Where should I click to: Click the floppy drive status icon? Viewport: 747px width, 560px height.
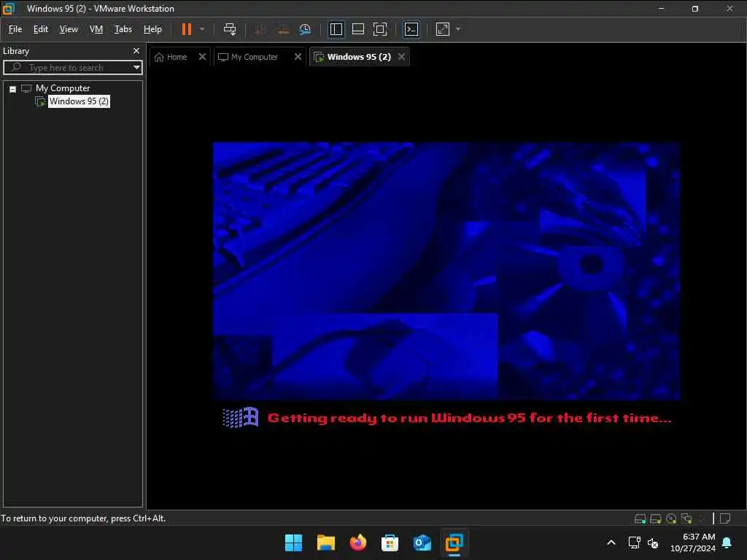(x=656, y=518)
